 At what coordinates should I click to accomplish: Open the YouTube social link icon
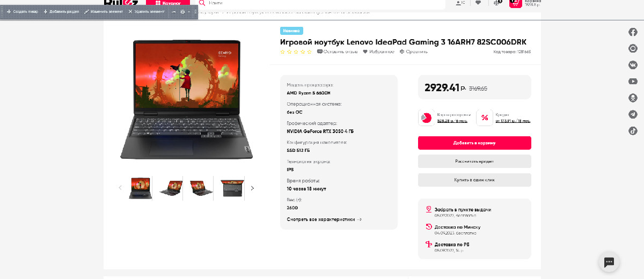coord(633,82)
